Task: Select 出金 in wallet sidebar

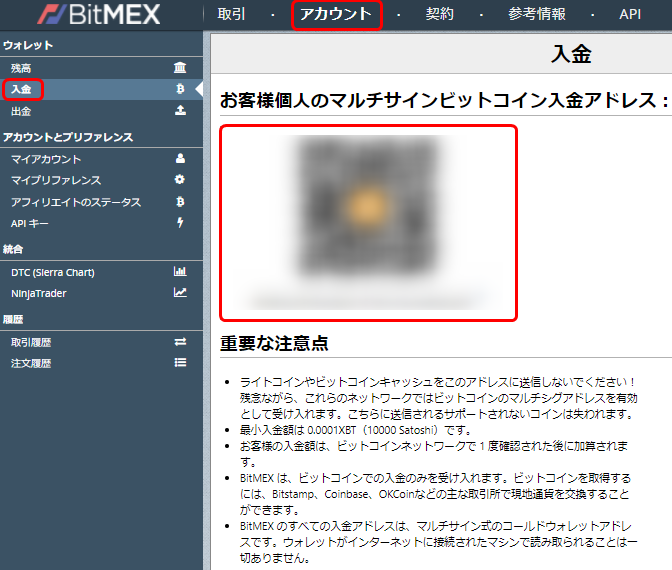Action: point(21,111)
